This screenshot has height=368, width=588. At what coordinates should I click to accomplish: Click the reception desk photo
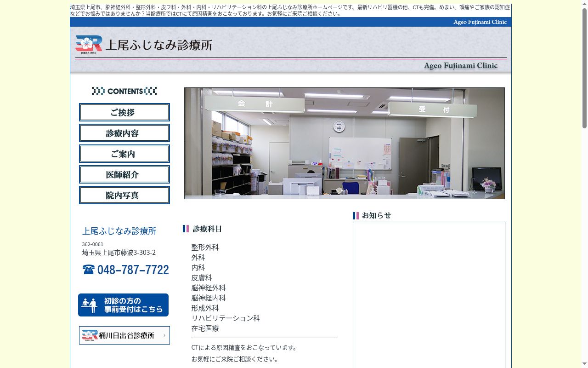click(x=345, y=143)
